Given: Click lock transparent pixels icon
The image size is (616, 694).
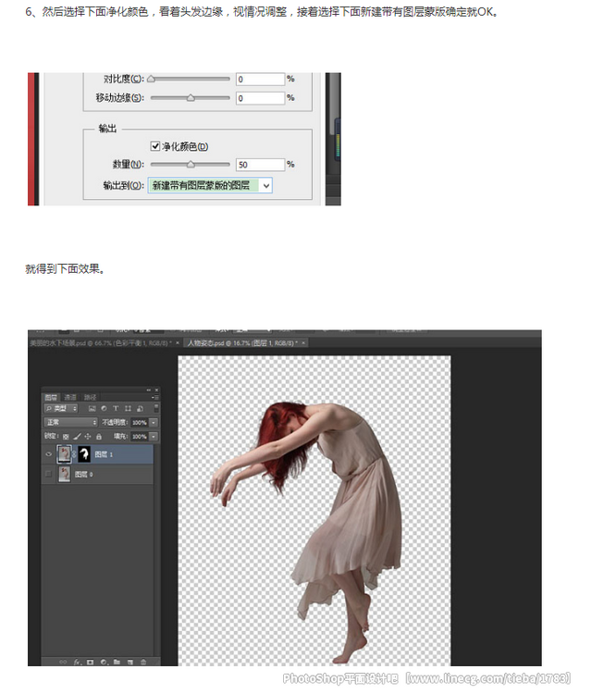Looking at the screenshot, I should coord(66,437).
